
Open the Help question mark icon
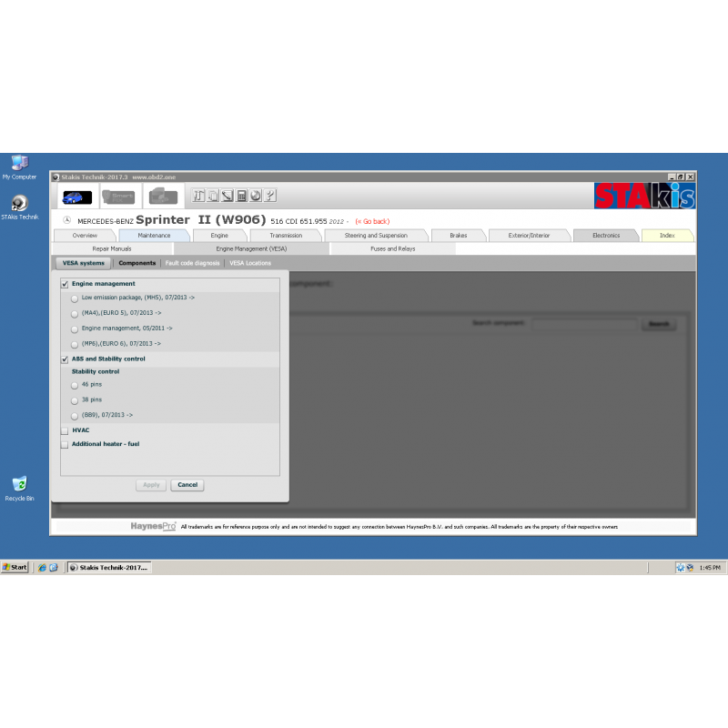[269, 196]
